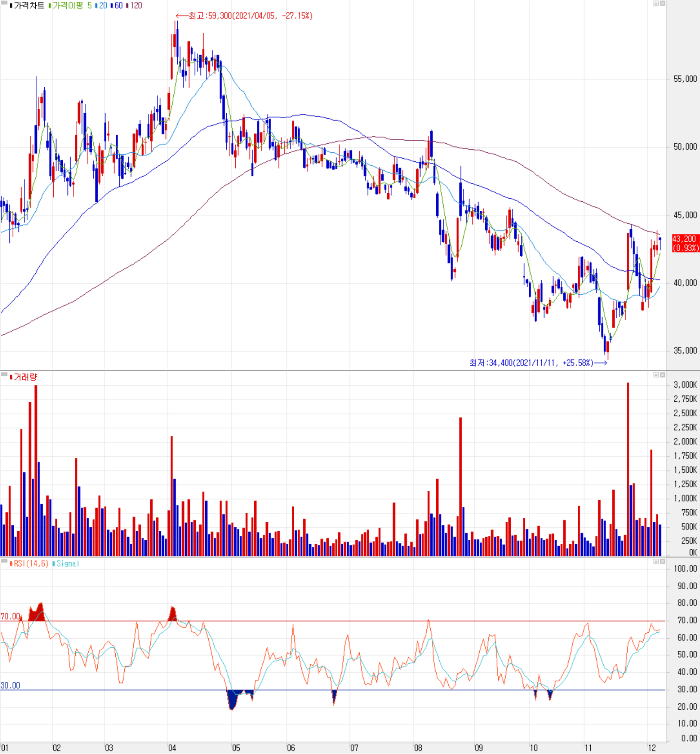Click the 100.00 RSI axis label
This screenshot has width=700, height=754.
pos(685,569)
